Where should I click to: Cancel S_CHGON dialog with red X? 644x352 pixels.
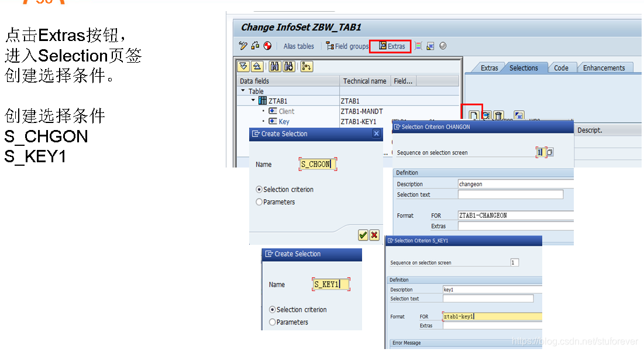point(374,235)
